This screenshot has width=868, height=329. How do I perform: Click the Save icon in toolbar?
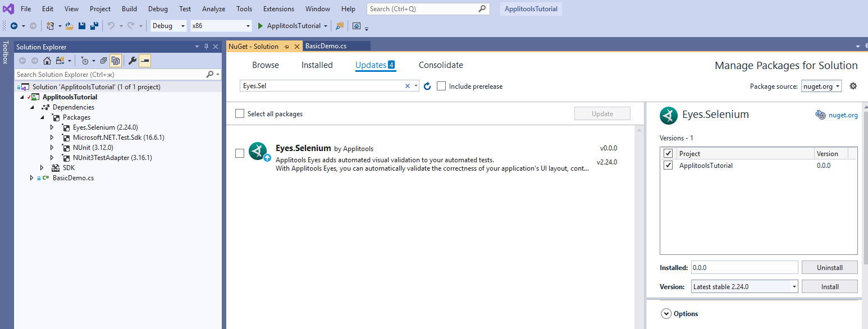[x=82, y=26]
